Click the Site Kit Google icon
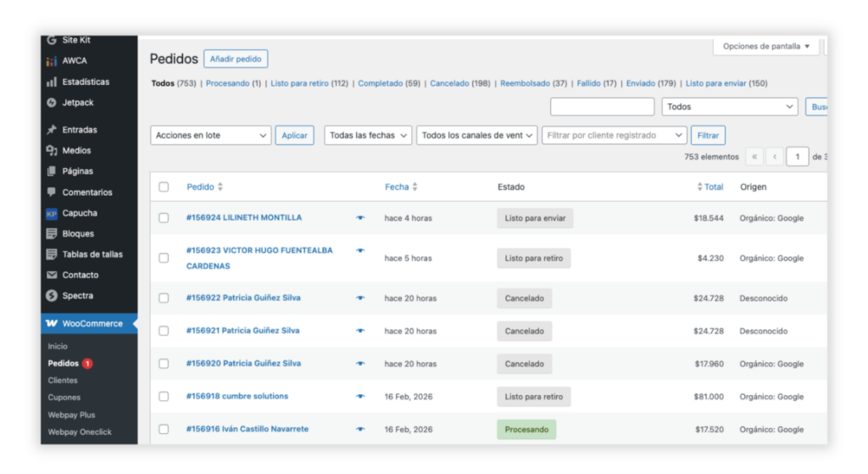This screenshot has height=474, width=868. click(53, 40)
